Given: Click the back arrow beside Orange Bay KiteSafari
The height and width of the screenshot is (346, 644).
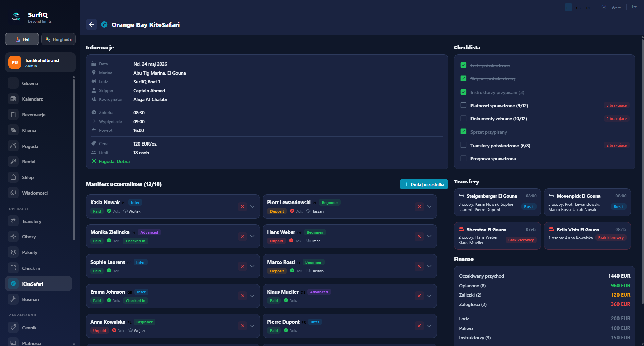Looking at the screenshot, I should point(91,24).
